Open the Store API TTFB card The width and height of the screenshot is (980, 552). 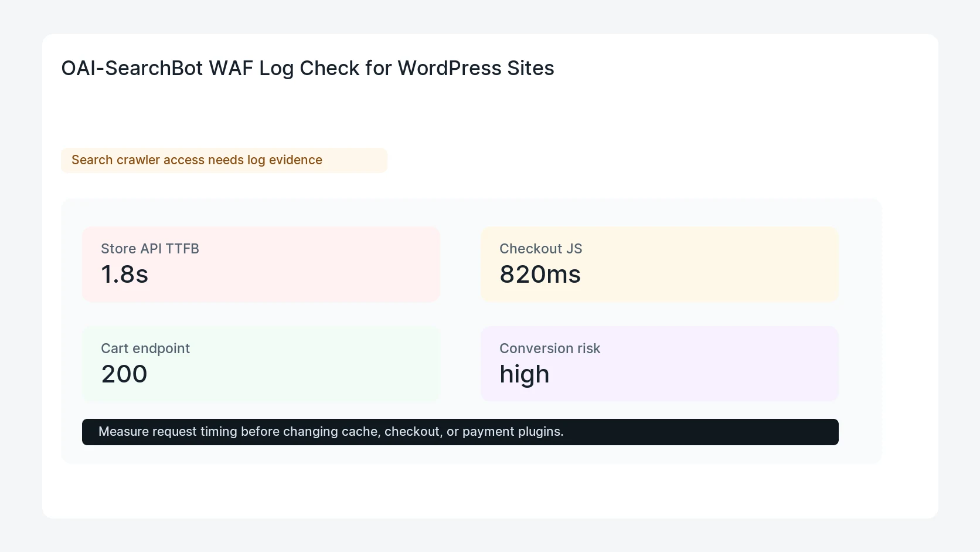click(261, 265)
